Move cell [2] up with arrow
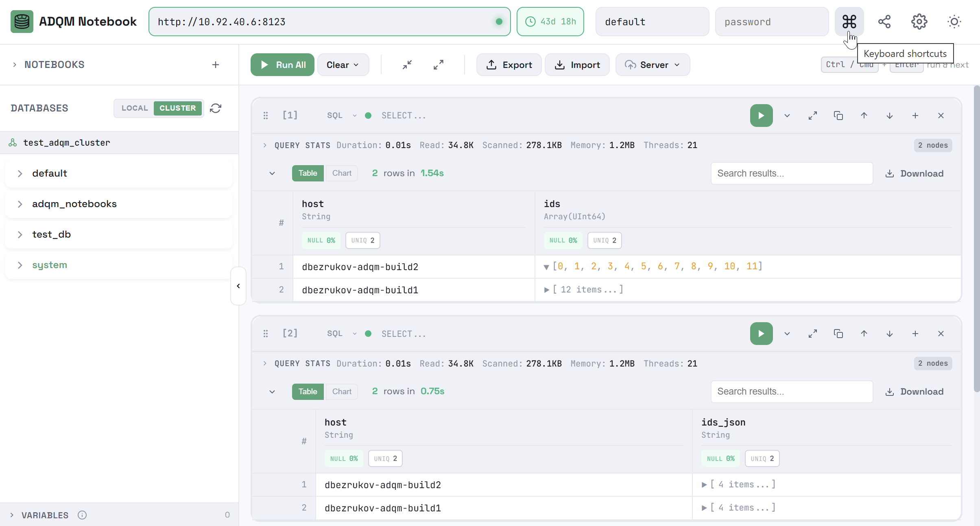This screenshot has width=980, height=526. coord(864,334)
